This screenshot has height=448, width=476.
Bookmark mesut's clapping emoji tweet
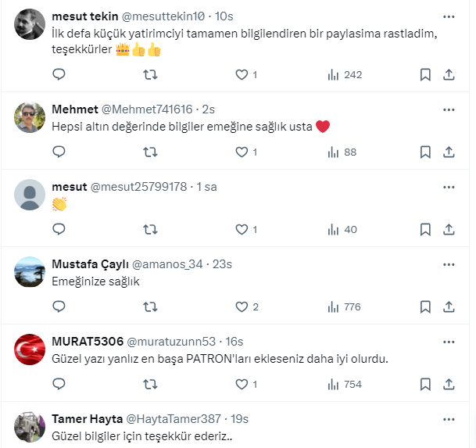click(x=425, y=230)
